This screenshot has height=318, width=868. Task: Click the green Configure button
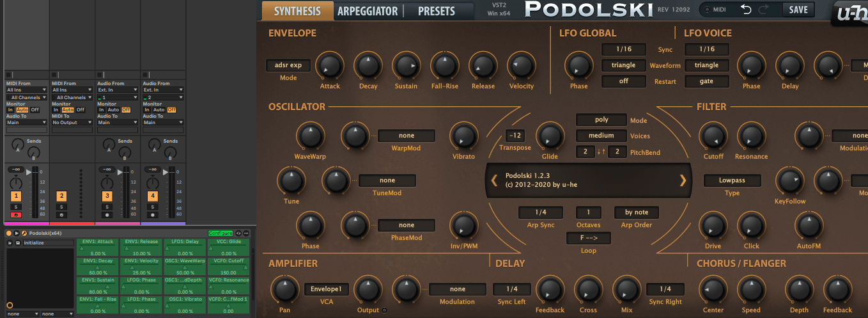[x=220, y=233]
